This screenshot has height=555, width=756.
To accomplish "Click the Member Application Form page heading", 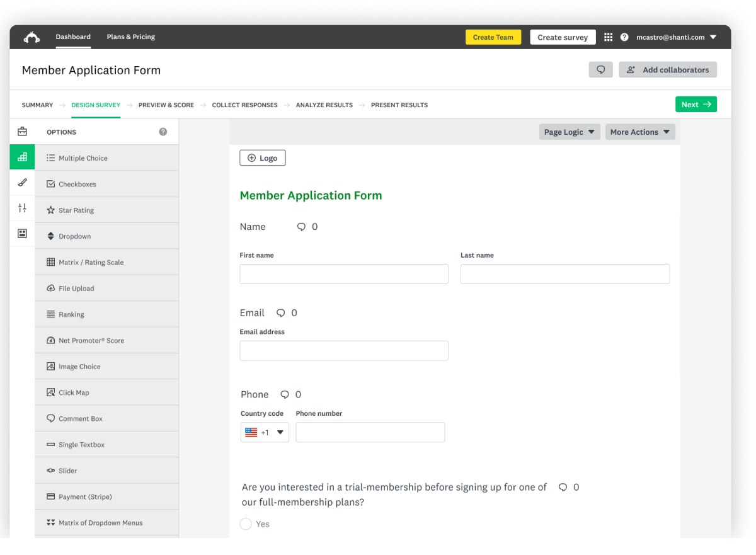I will point(91,70).
